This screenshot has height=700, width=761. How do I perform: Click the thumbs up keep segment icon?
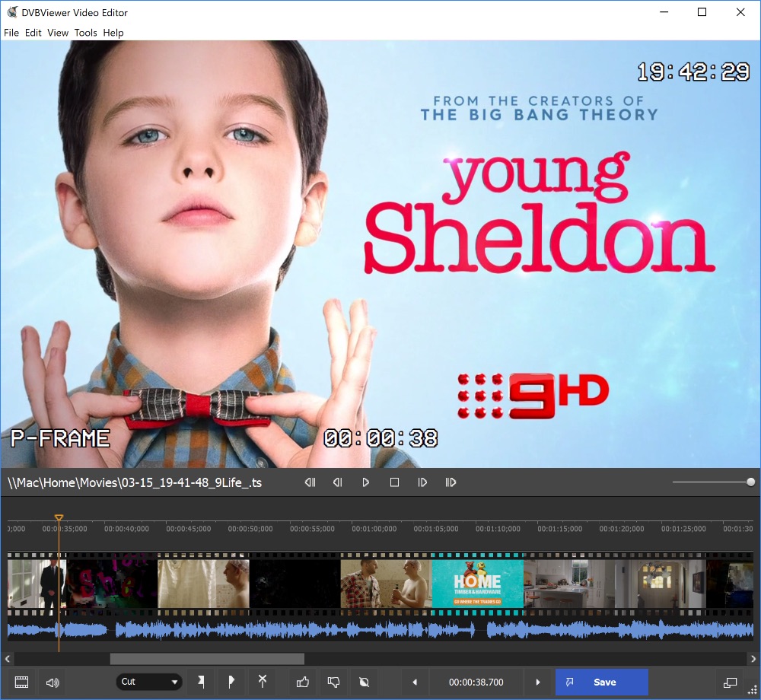[x=303, y=682]
